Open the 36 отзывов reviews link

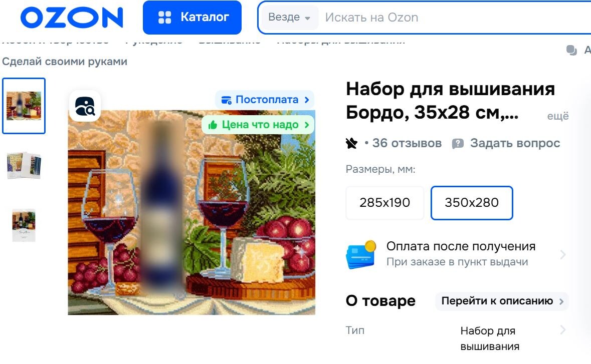point(407,143)
